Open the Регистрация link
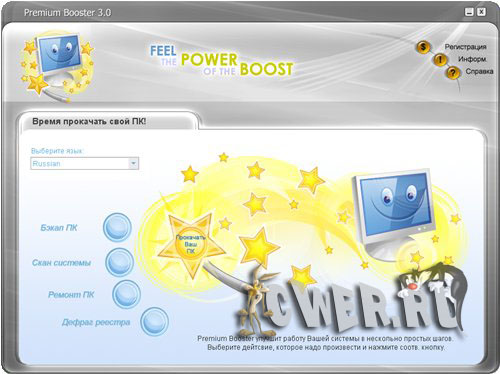The image size is (500, 374). [x=465, y=47]
